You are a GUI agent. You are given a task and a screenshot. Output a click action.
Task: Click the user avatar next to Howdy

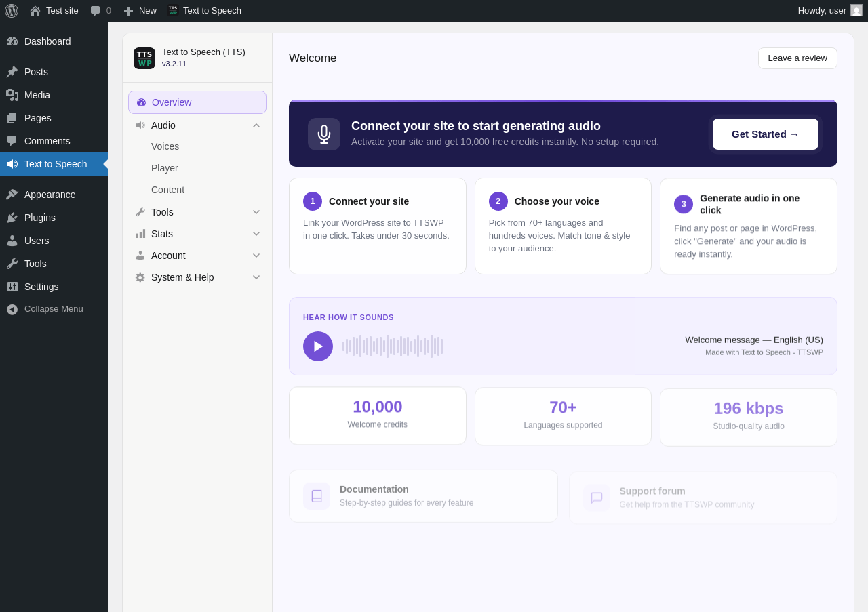click(856, 10)
